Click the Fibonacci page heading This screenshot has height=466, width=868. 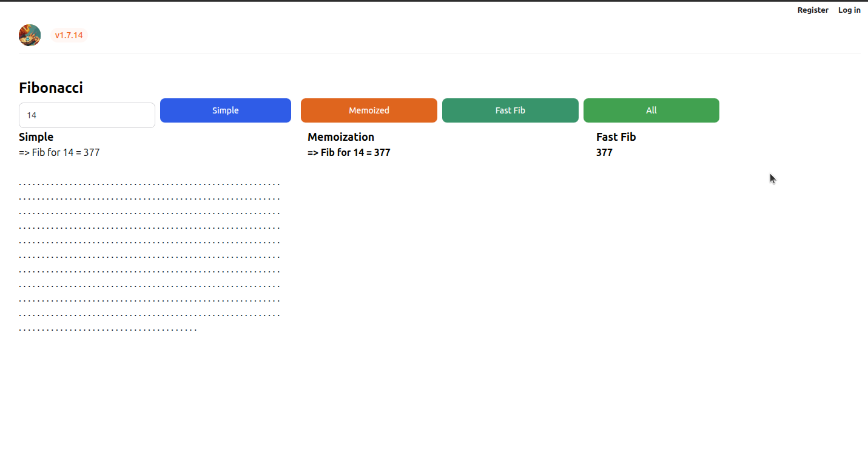coord(51,88)
